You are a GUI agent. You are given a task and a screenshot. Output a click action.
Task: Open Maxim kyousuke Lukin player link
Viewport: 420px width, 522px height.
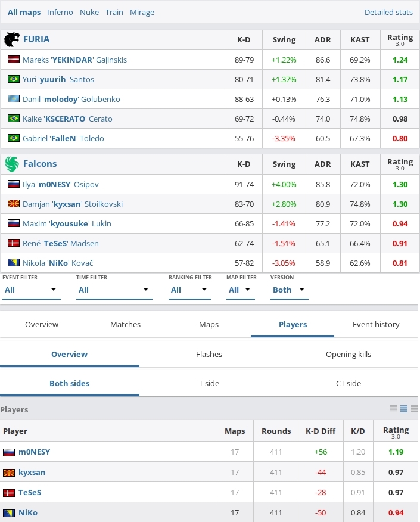67,223
